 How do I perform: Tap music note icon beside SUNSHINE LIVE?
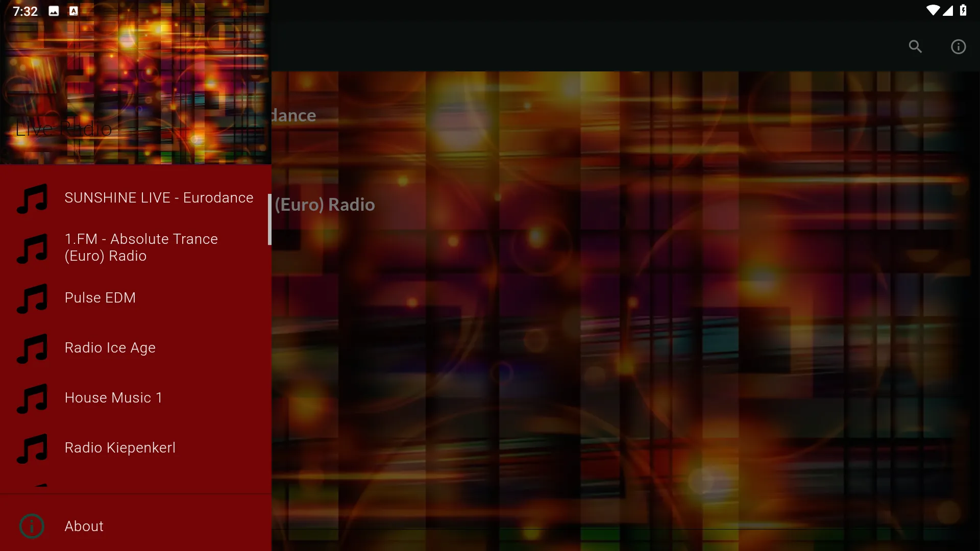(x=32, y=198)
